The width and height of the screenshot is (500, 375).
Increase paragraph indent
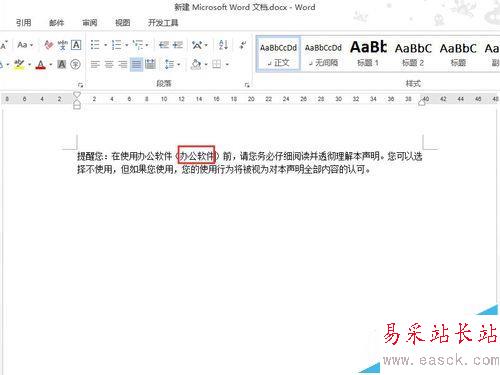click(x=178, y=45)
